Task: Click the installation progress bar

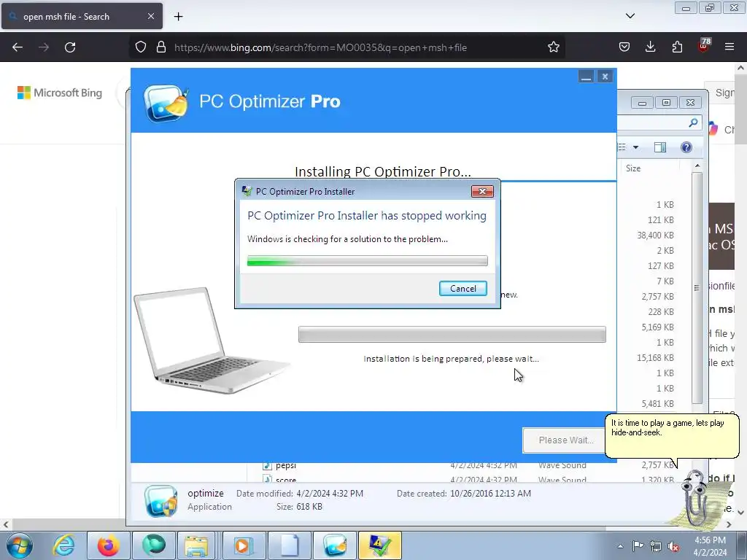Action: pos(452,334)
